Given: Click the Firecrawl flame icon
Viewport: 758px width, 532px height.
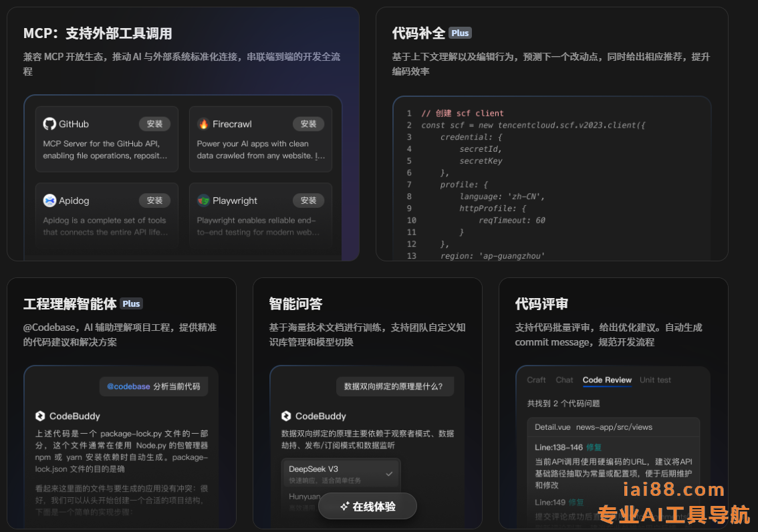Looking at the screenshot, I should pyautogui.click(x=203, y=124).
